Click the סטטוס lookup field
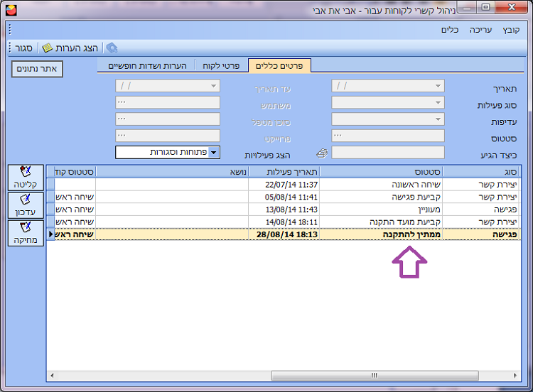This screenshot has width=533, height=392. [x=388, y=136]
